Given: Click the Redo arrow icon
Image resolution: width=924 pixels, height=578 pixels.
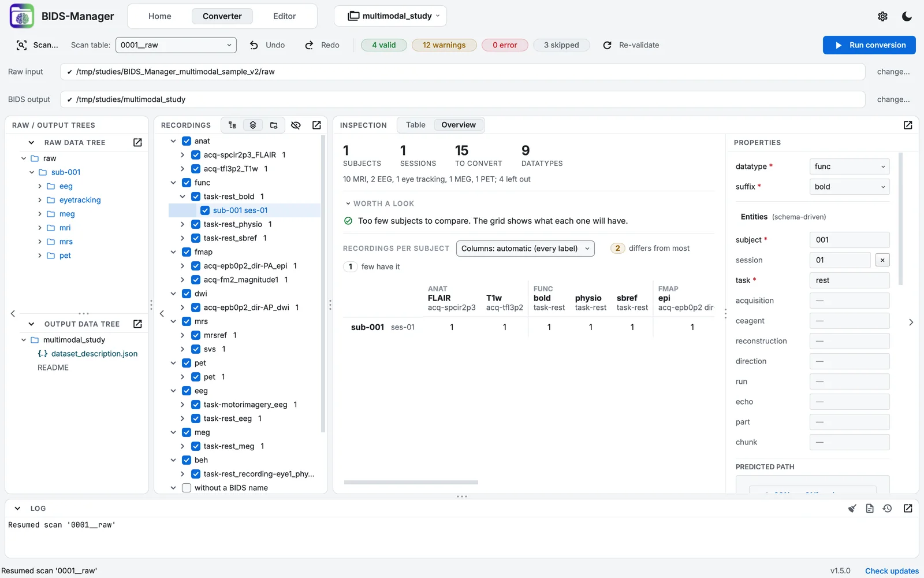Looking at the screenshot, I should 310,45.
